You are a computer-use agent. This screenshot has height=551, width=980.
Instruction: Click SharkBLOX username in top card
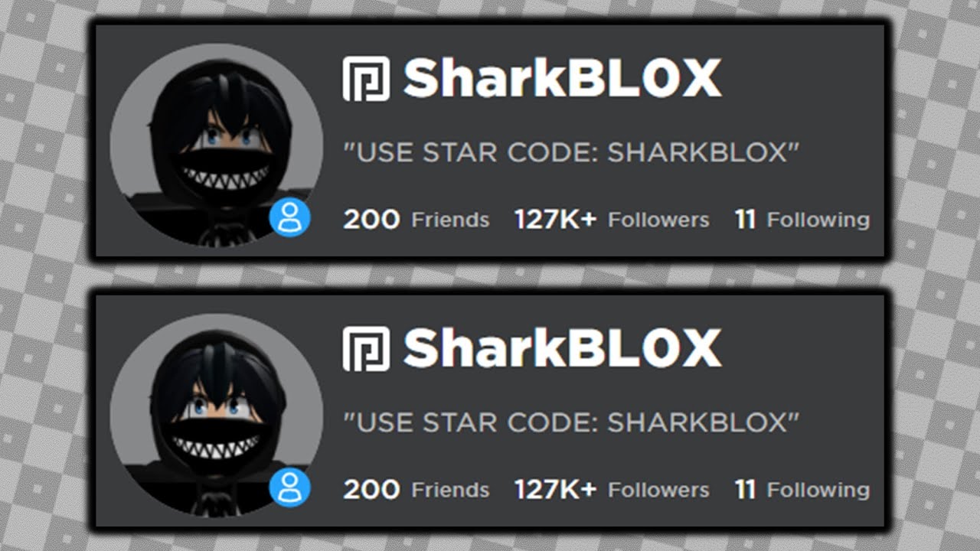(x=563, y=78)
